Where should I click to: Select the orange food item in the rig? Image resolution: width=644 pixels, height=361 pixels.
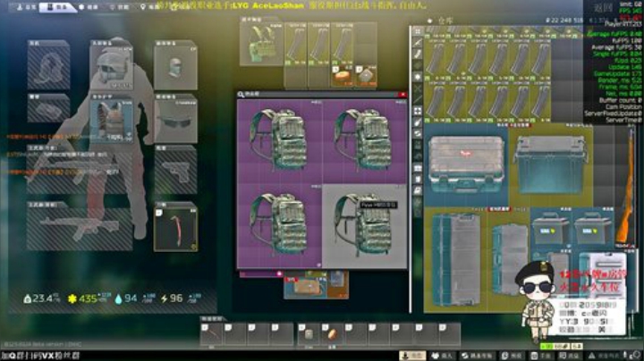coord(342,76)
